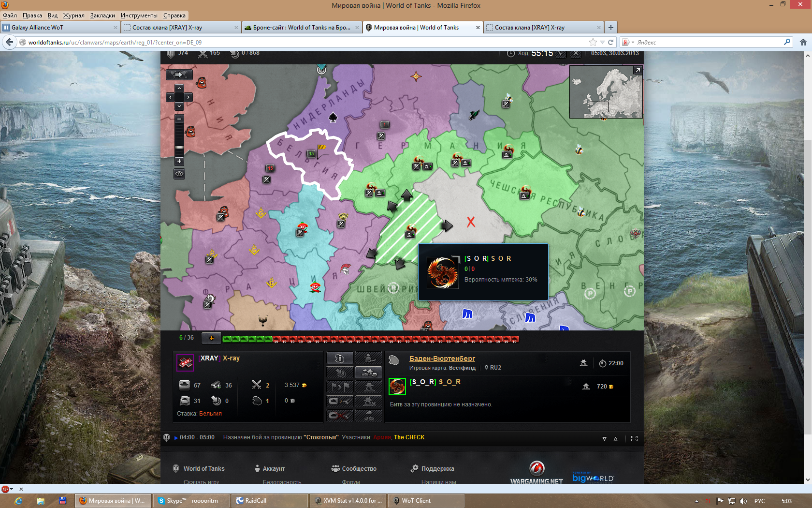
Task: Show previous event log entry arrow
Action: [615, 439]
